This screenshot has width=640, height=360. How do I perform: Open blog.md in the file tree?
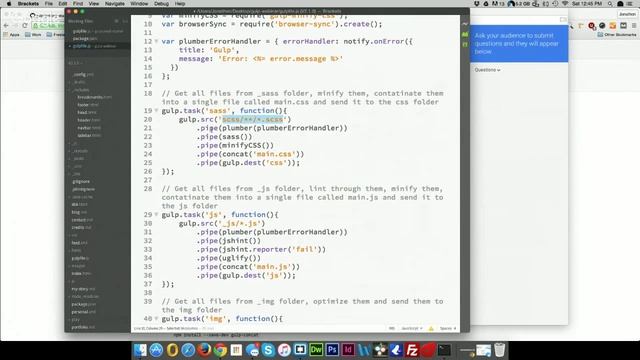point(79,212)
